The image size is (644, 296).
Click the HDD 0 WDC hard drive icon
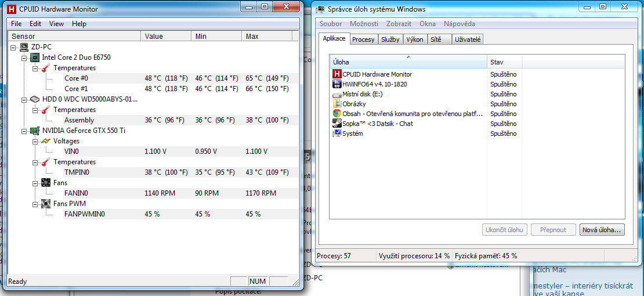tap(35, 99)
